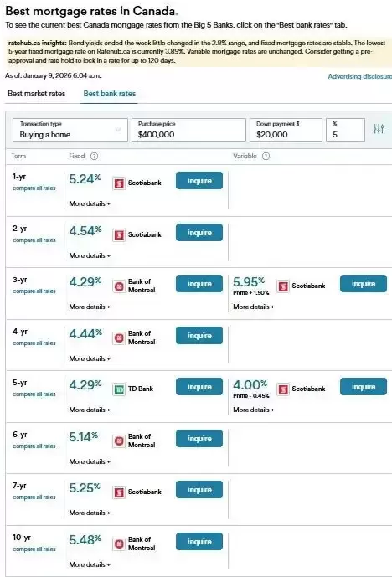
Task: Click the Fixed column help icon
Action: 94,156
